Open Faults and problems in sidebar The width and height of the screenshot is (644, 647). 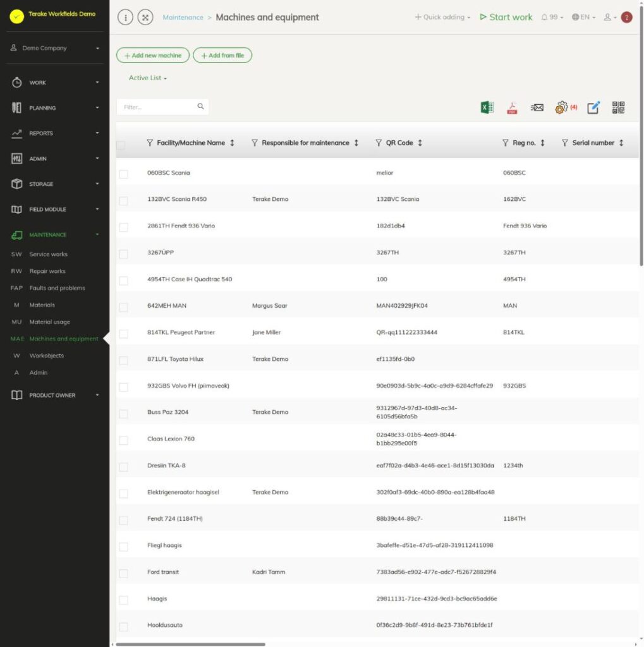point(57,288)
